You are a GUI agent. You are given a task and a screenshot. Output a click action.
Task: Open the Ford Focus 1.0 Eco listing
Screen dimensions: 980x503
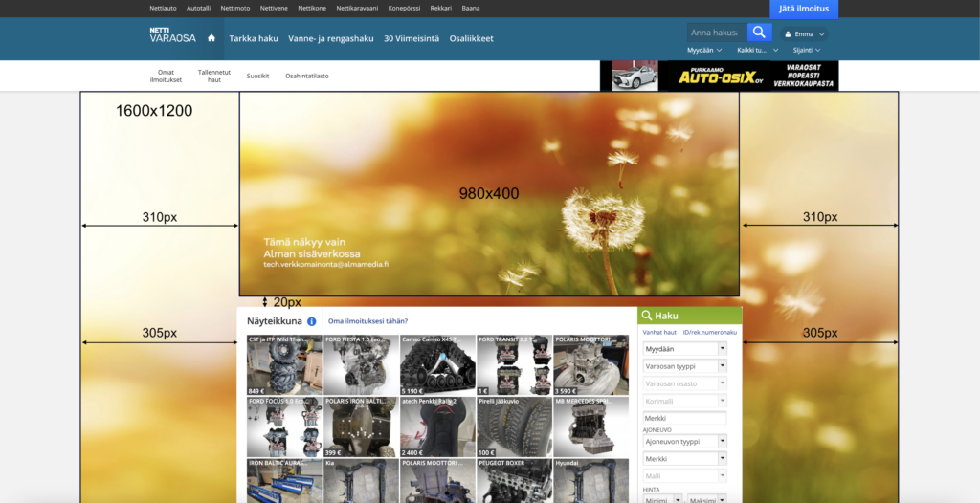click(x=284, y=426)
